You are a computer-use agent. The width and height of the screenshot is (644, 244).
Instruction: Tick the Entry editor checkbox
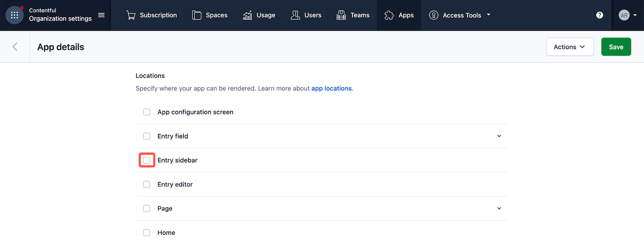(147, 184)
